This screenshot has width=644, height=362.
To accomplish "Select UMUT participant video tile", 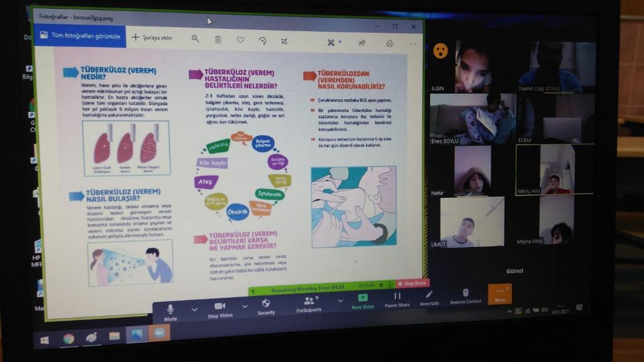I will pos(472,222).
